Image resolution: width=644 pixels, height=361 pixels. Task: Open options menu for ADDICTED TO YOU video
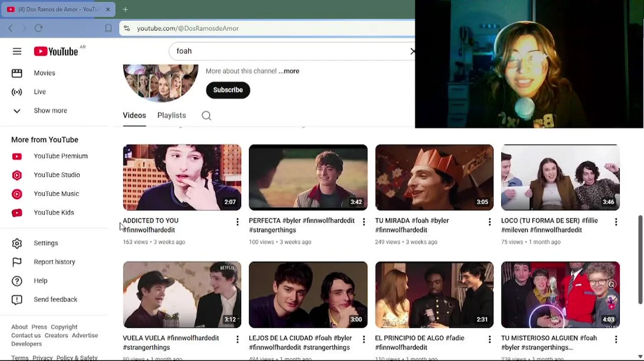pos(237,222)
